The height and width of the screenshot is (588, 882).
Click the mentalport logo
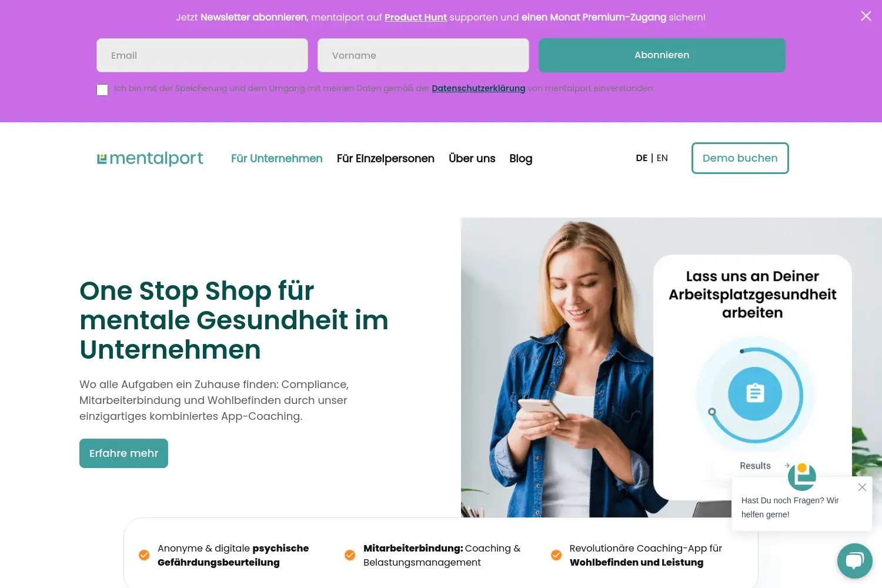(150, 158)
